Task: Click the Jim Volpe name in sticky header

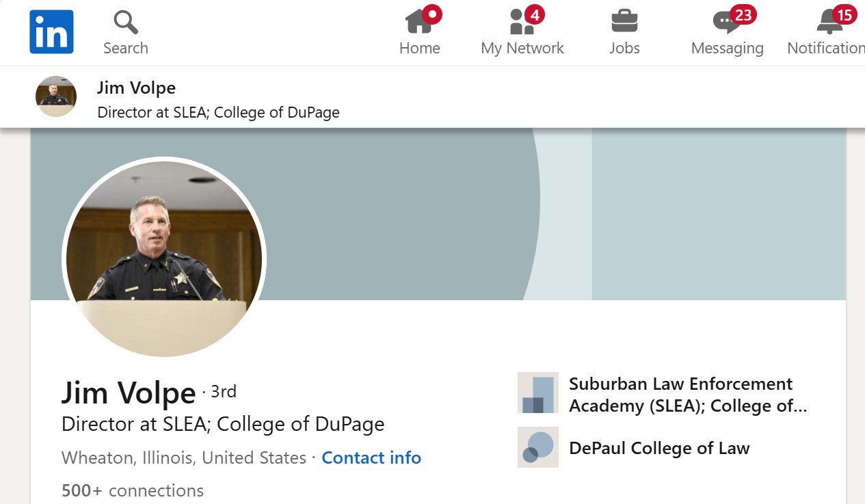Action: point(136,88)
